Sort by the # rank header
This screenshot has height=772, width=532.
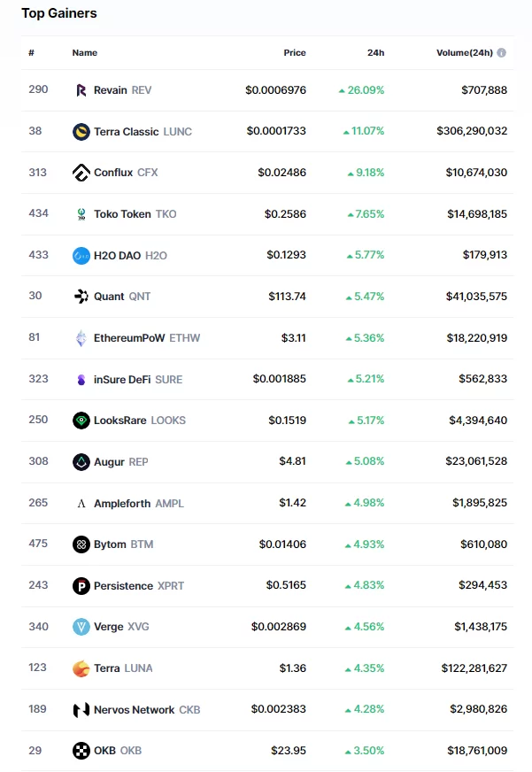32,53
